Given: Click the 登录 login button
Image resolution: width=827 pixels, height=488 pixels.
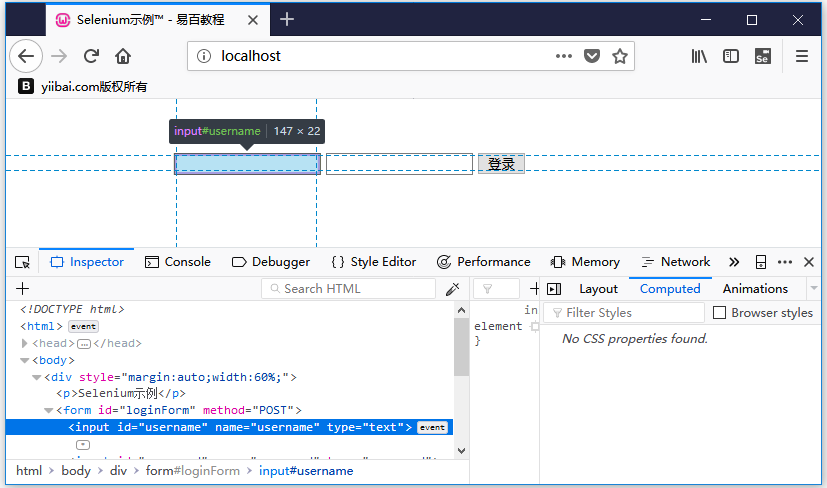Looking at the screenshot, I should 501,164.
